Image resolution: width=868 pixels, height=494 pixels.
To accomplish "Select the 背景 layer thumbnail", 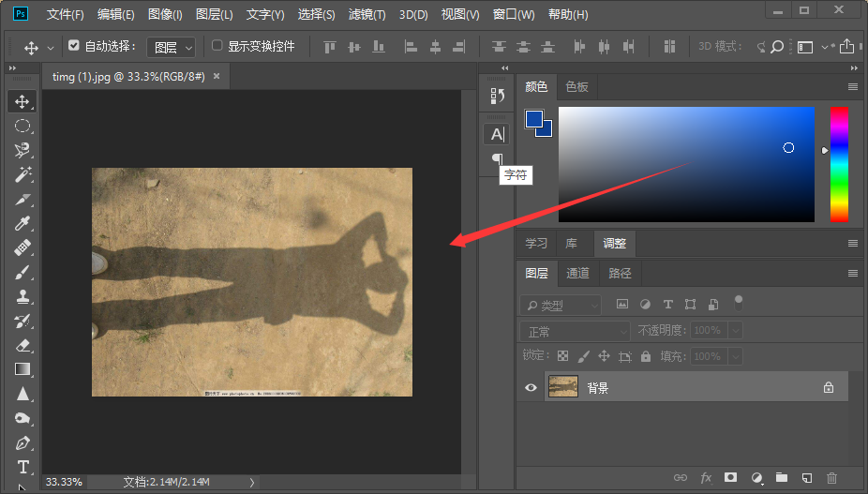I will point(562,387).
